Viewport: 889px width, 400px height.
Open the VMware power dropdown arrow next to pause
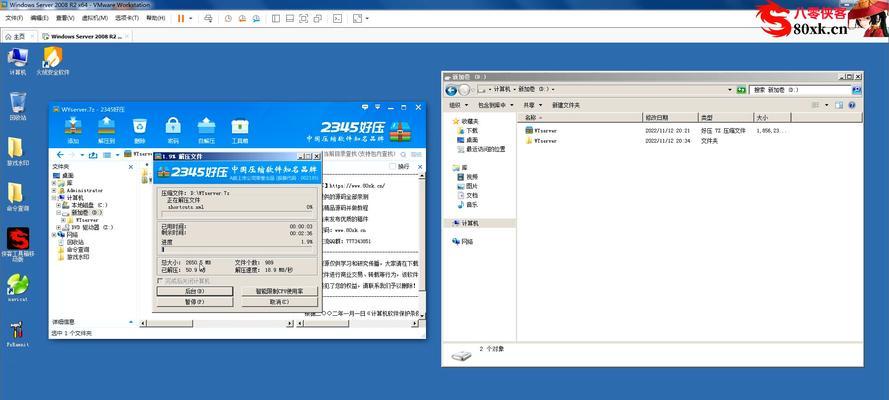pos(190,18)
